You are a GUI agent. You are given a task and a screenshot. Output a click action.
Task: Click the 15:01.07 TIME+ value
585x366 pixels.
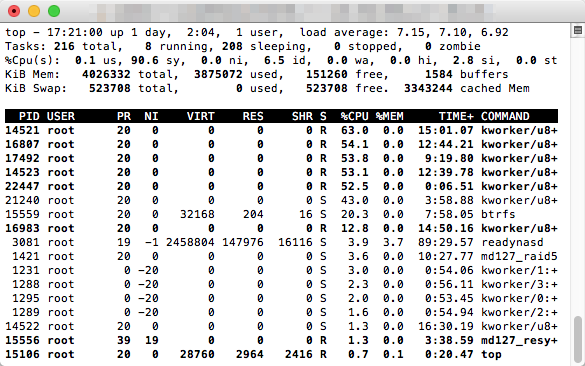pos(445,131)
